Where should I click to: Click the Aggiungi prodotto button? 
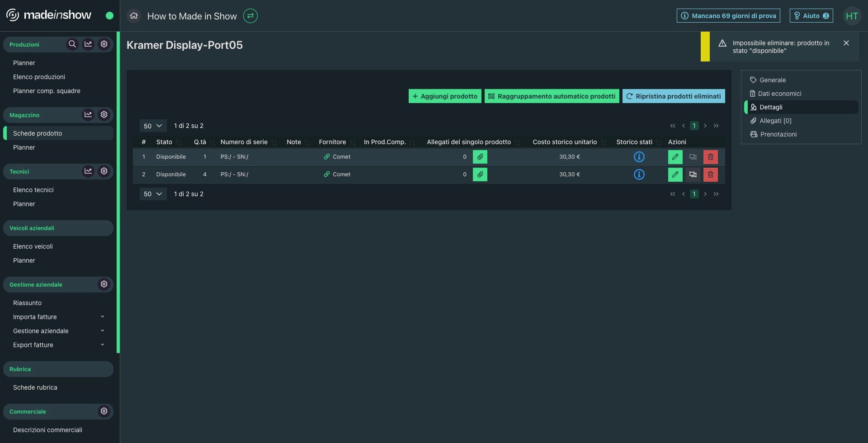click(445, 96)
